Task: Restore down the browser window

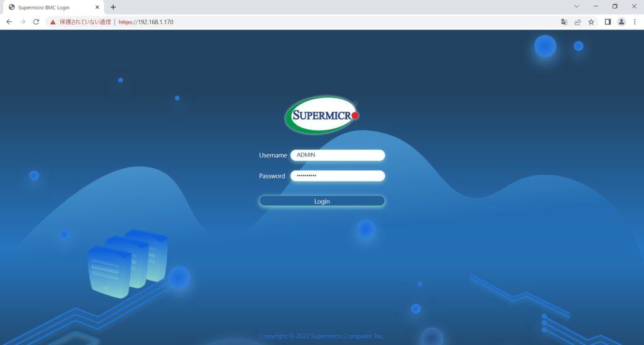Action: [614, 6]
